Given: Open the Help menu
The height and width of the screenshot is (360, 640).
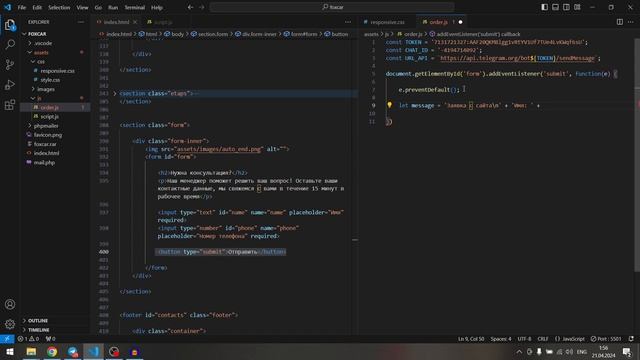Looking at the screenshot, I should click(157, 7).
